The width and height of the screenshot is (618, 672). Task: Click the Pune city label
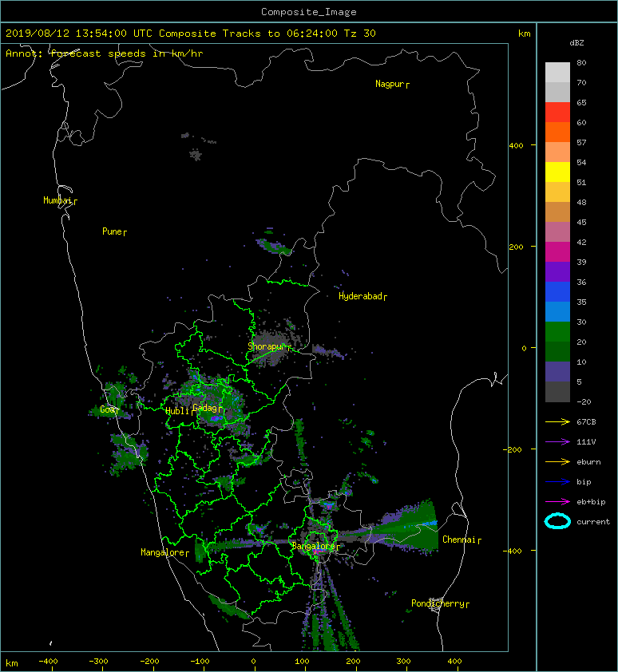coord(112,231)
